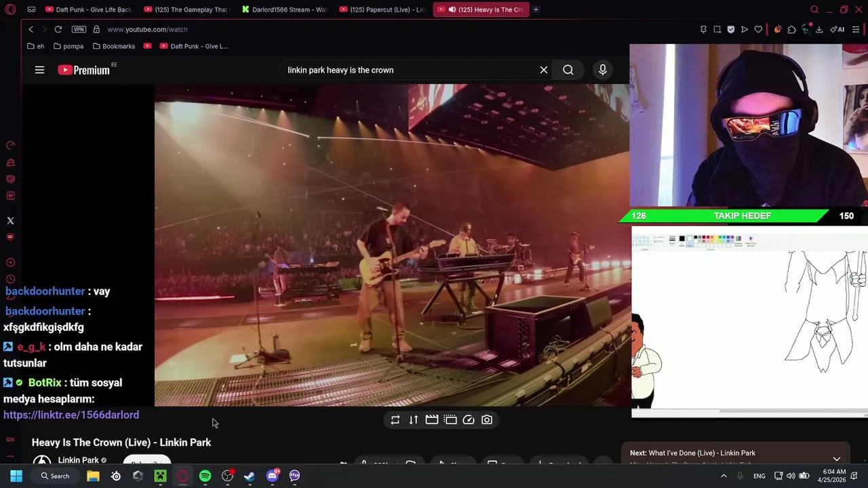Click the reverse playlist arrows icon

(x=414, y=420)
